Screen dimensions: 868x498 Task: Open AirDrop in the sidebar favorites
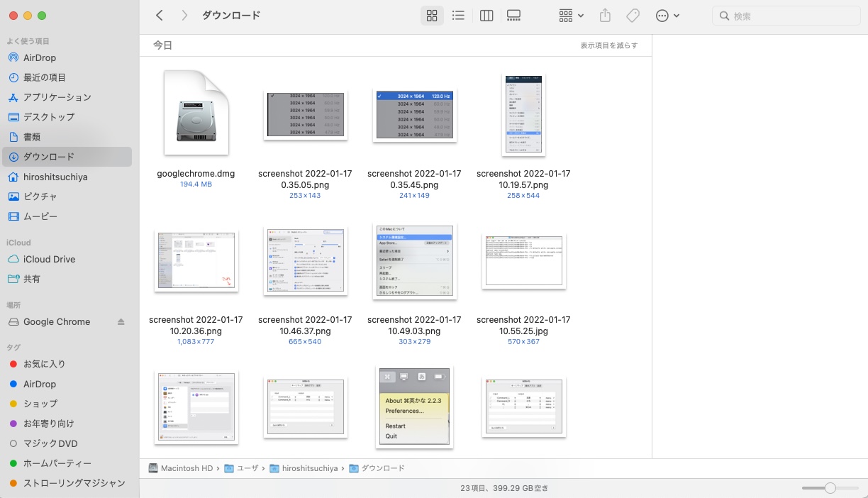pyautogui.click(x=40, y=57)
